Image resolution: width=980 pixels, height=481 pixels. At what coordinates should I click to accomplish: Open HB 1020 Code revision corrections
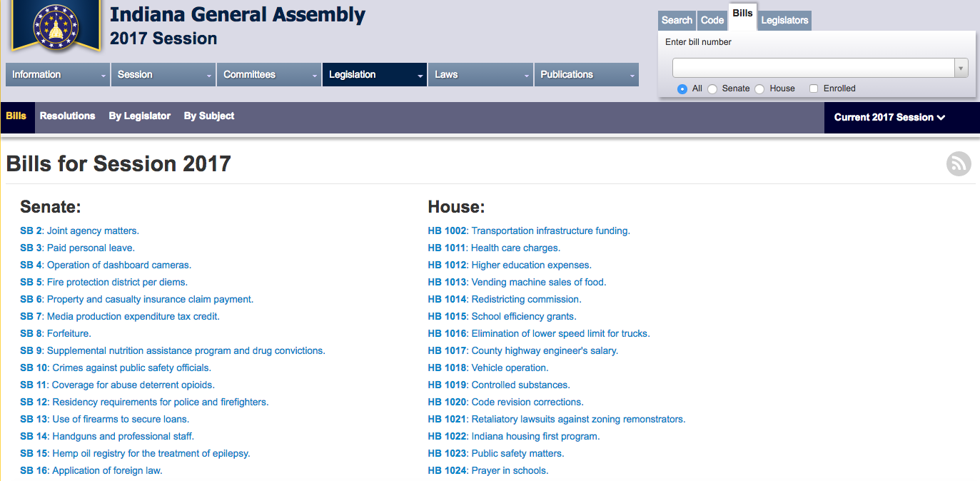505,402
